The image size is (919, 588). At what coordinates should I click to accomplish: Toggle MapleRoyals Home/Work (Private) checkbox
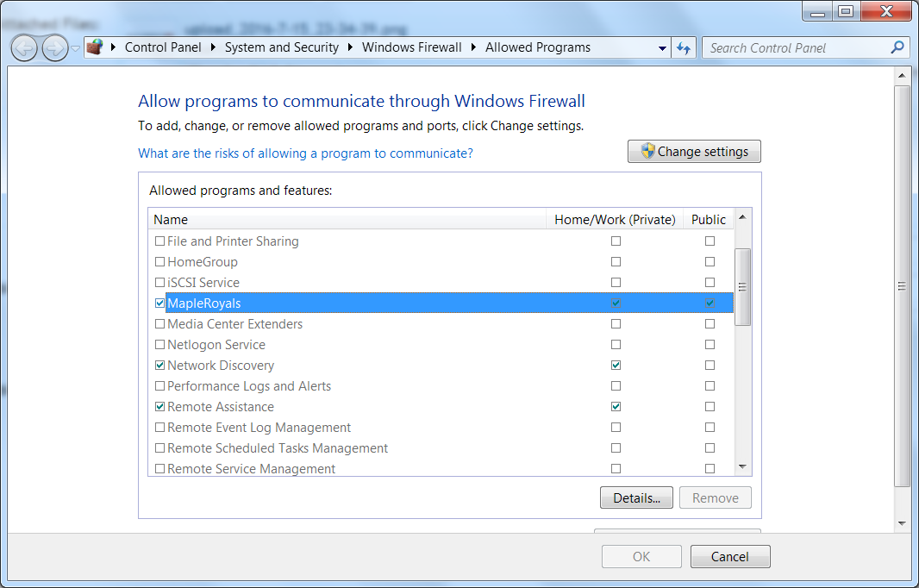[616, 303]
